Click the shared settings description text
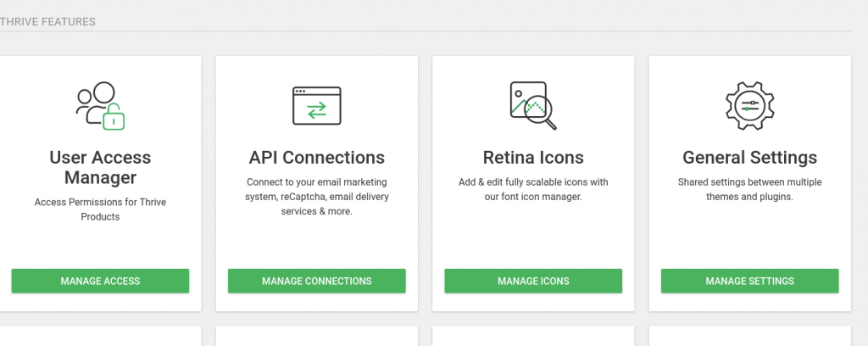The width and height of the screenshot is (868, 346). [x=749, y=189]
